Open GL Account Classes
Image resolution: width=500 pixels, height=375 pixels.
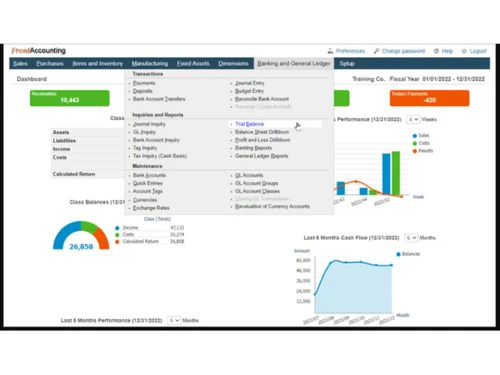(257, 191)
